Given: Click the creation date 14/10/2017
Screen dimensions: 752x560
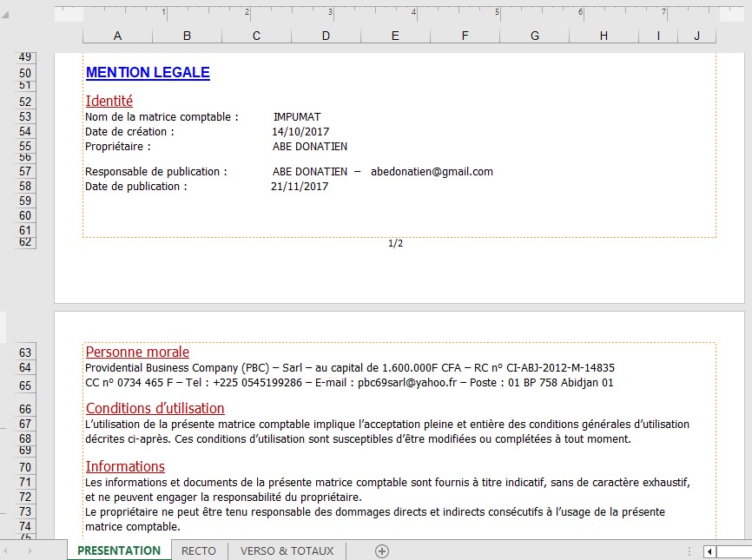Looking at the screenshot, I should tap(300, 132).
